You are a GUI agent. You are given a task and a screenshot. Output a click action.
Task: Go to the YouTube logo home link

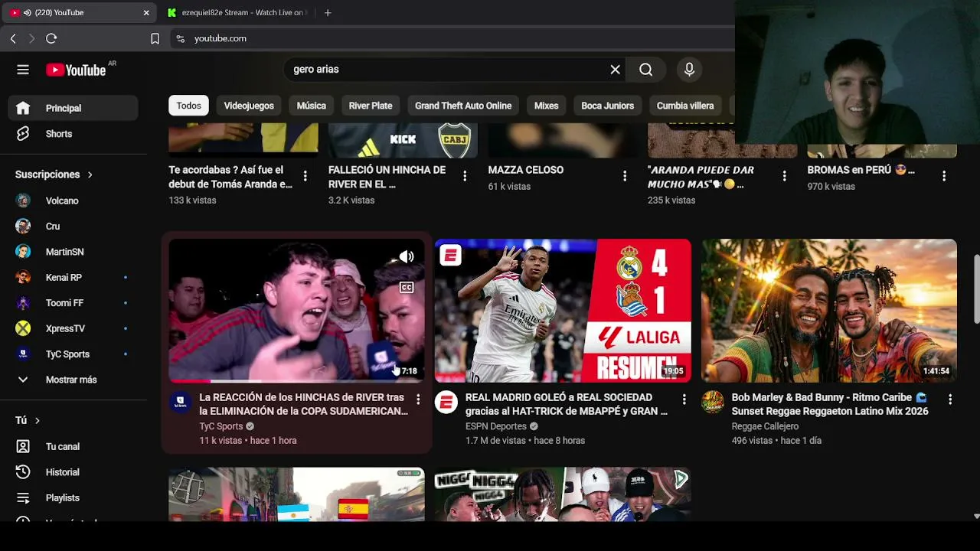[x=76, y=70]
